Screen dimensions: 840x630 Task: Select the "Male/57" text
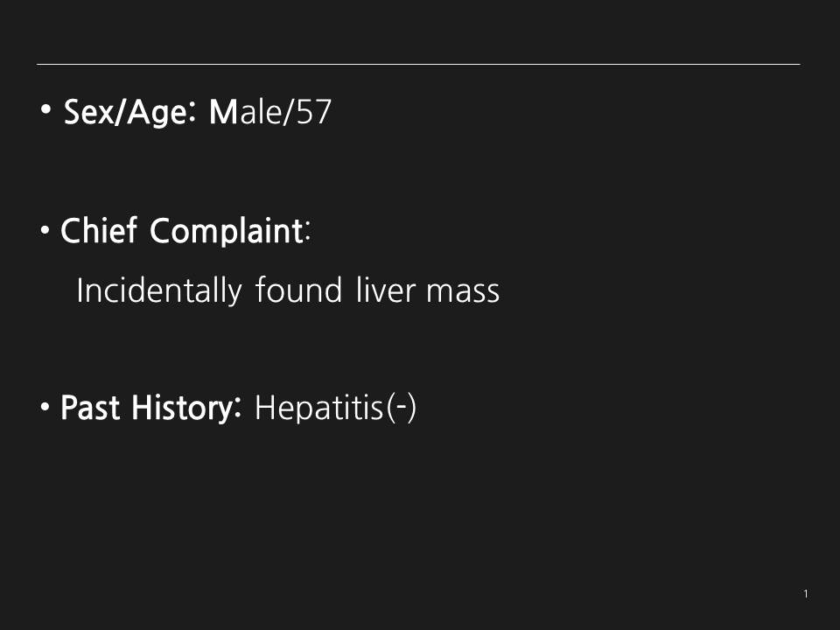point(270,111)
